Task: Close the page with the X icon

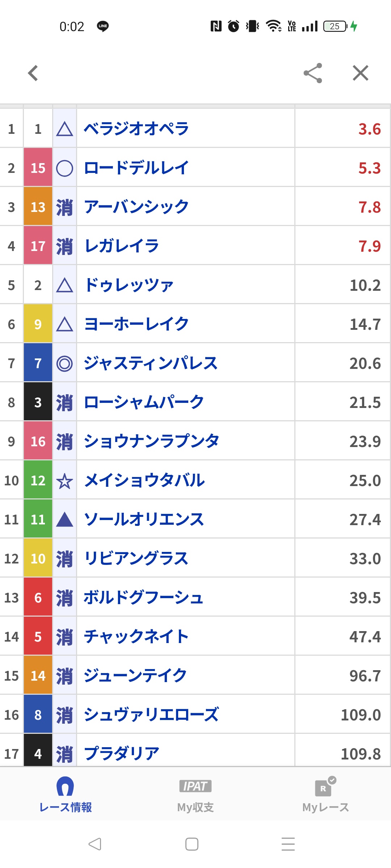Action: [360, 73]
